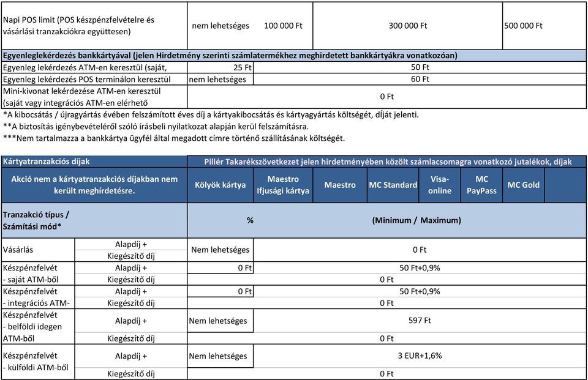This screenshot has height=380, width=588.
Task: Select the '300 000 Ft' POS limit cell
Action: [x=408, y=26]
